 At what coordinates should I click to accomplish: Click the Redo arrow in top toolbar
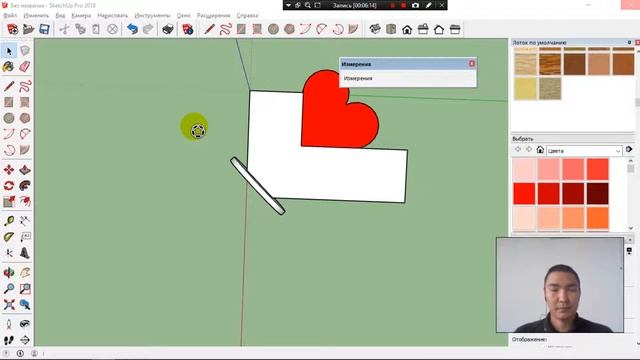(x=148, y=29)
